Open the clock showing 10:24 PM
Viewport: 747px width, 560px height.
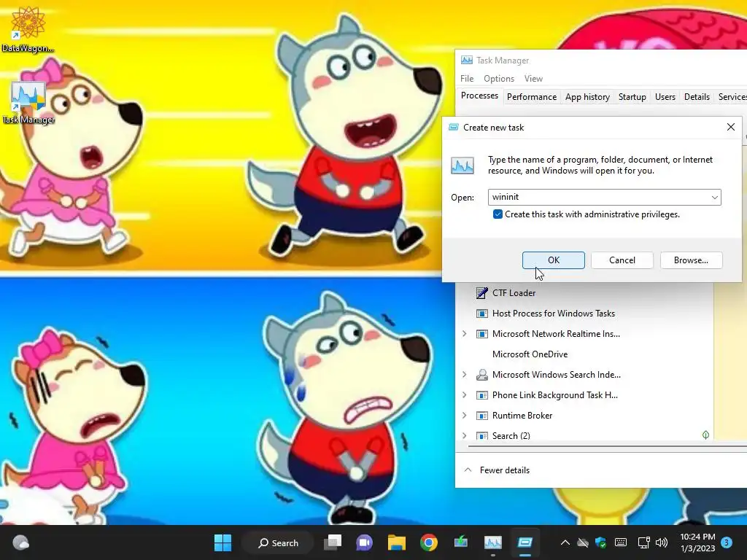(697, 542)
